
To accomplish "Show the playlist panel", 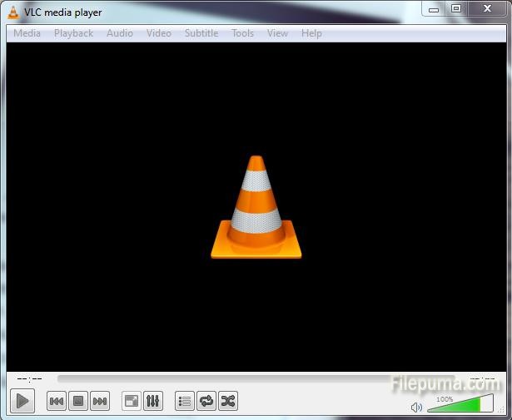I will pos(185,402).
